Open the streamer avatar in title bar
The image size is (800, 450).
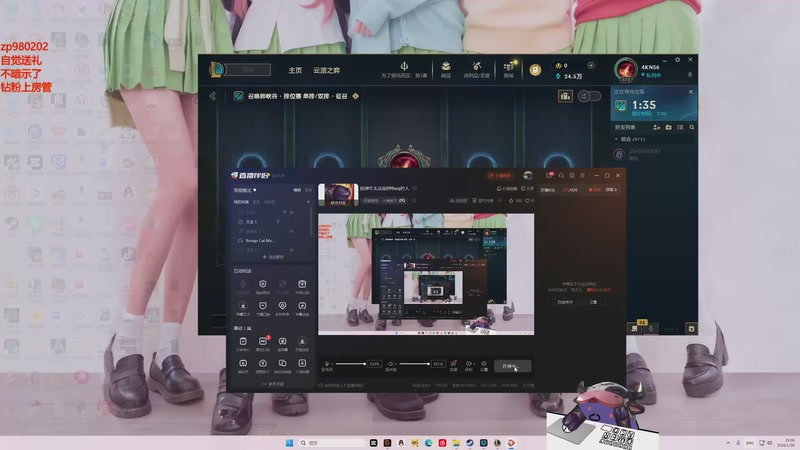tap(528, 176)
